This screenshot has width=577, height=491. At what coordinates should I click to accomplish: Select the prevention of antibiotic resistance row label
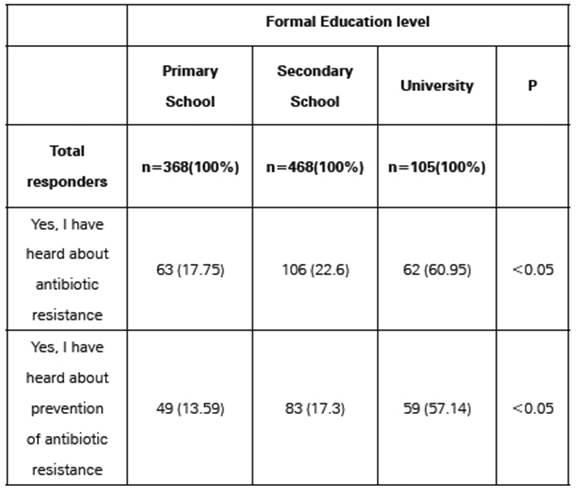click(x=67, y=408)
